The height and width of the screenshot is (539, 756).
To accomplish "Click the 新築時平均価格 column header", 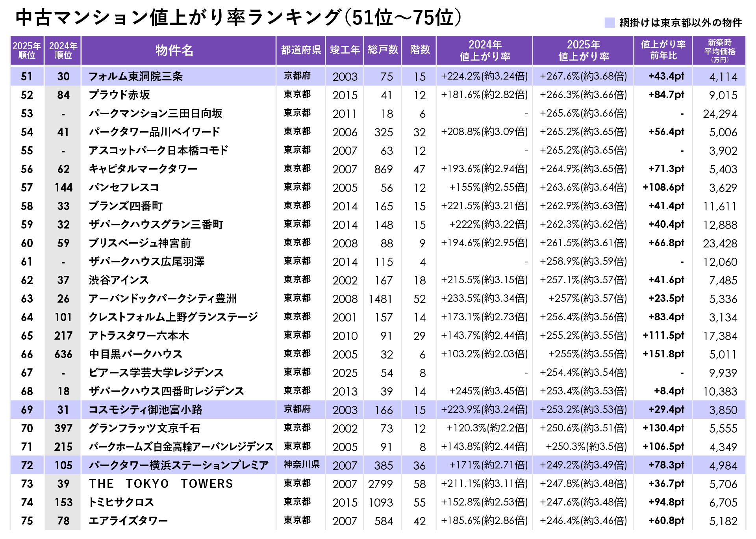I will (720, 50).
